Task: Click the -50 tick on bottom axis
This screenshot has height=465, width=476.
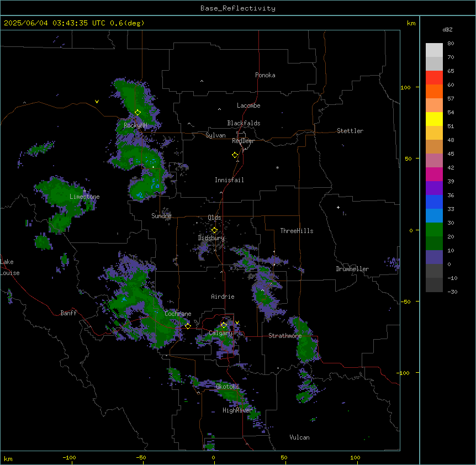Action: (141, 458)
